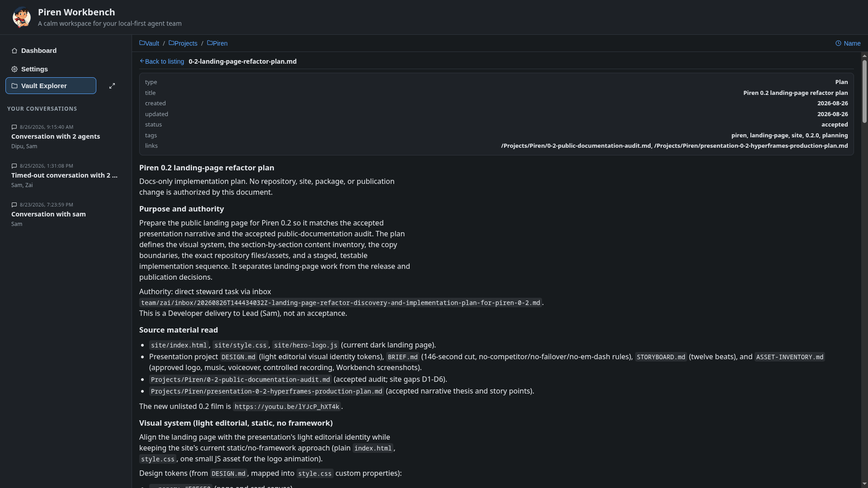Viewport: 868px width, 488px height.
Task: Click the scrollbar up arrow
Action: pyautogui.click(x=864, y=56)
